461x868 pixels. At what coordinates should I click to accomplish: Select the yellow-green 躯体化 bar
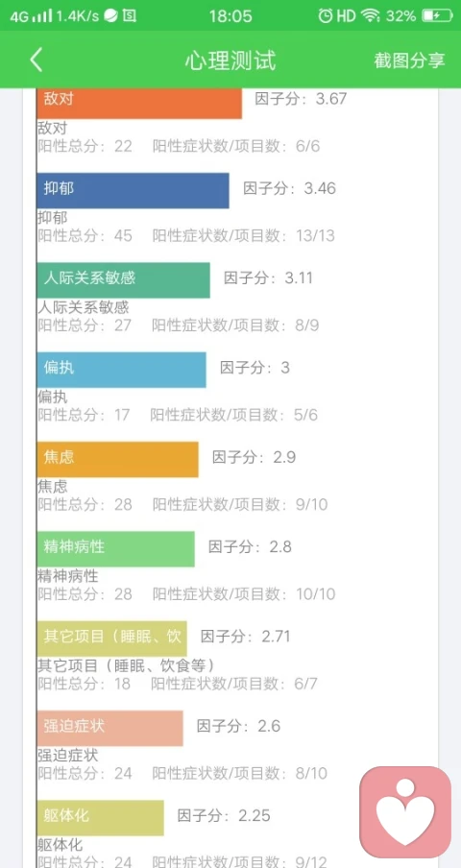coord(100,818)
